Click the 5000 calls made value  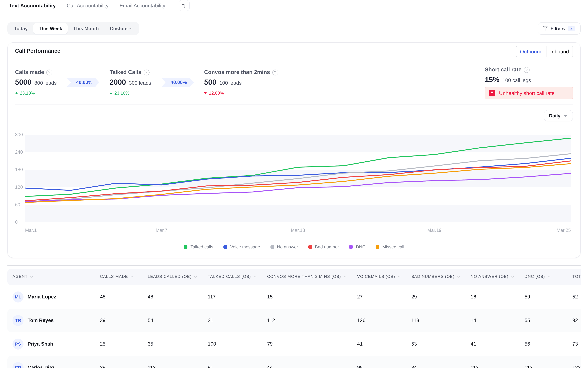(x=23, y=82)
